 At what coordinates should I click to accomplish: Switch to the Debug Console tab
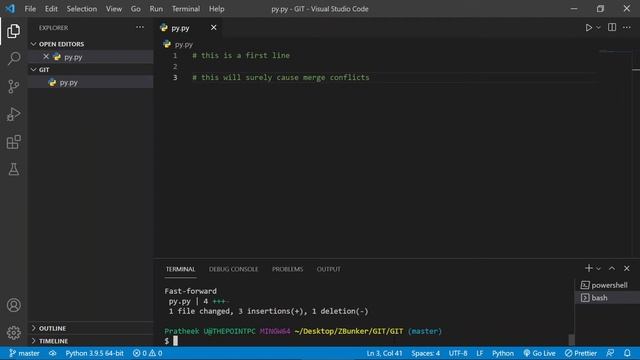tap(233, 269)
